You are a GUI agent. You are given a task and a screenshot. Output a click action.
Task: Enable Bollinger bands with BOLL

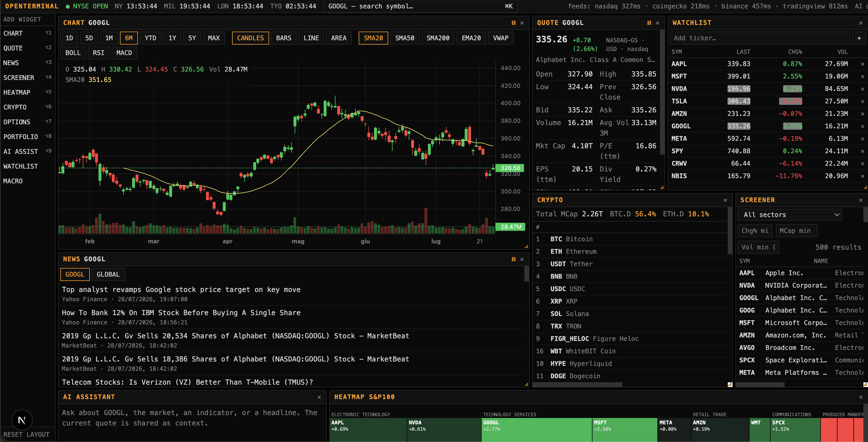(x=73, y=53)
